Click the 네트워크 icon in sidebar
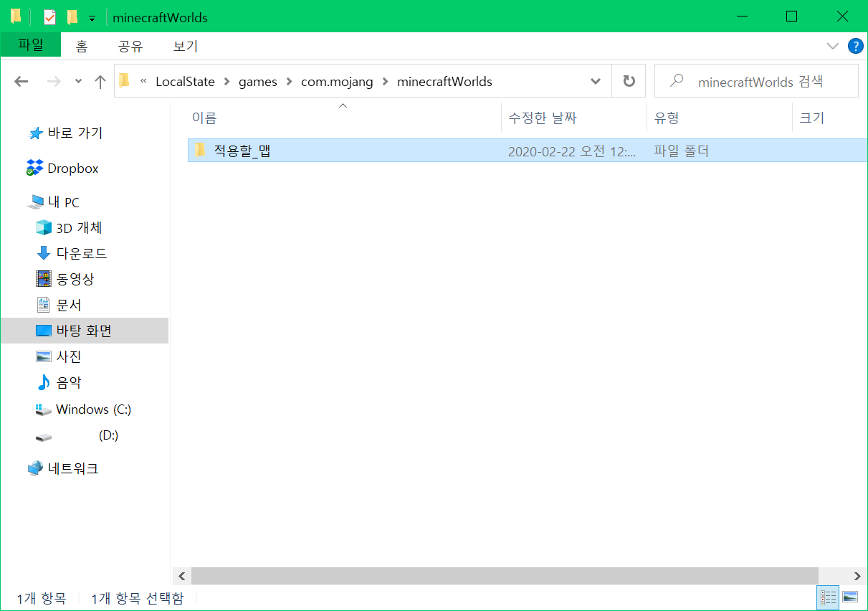 tap(35, 468)
